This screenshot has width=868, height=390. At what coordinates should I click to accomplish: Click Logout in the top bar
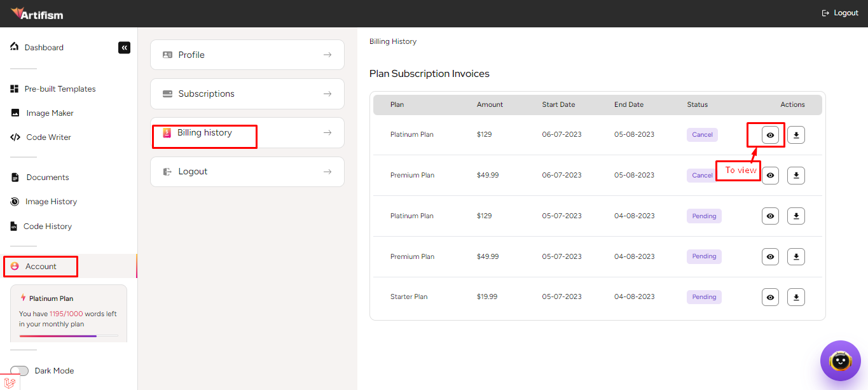[x=839, y=13]
